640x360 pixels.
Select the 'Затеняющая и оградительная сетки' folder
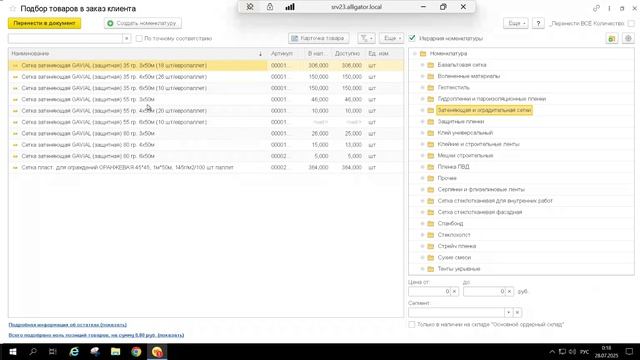[484, 110]
